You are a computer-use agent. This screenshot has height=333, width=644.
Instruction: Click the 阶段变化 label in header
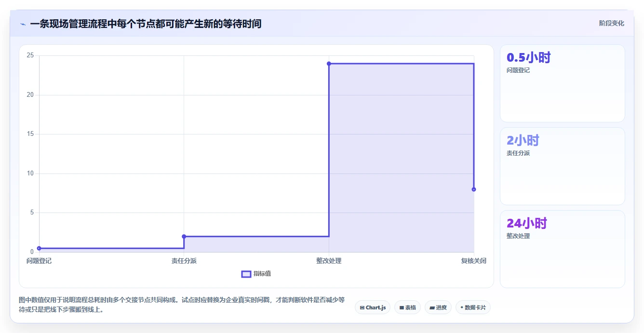tap(611, 23)
